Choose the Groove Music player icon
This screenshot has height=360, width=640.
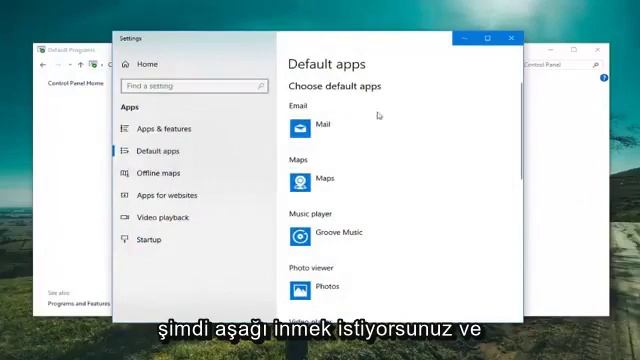click(x=300, y=236)
